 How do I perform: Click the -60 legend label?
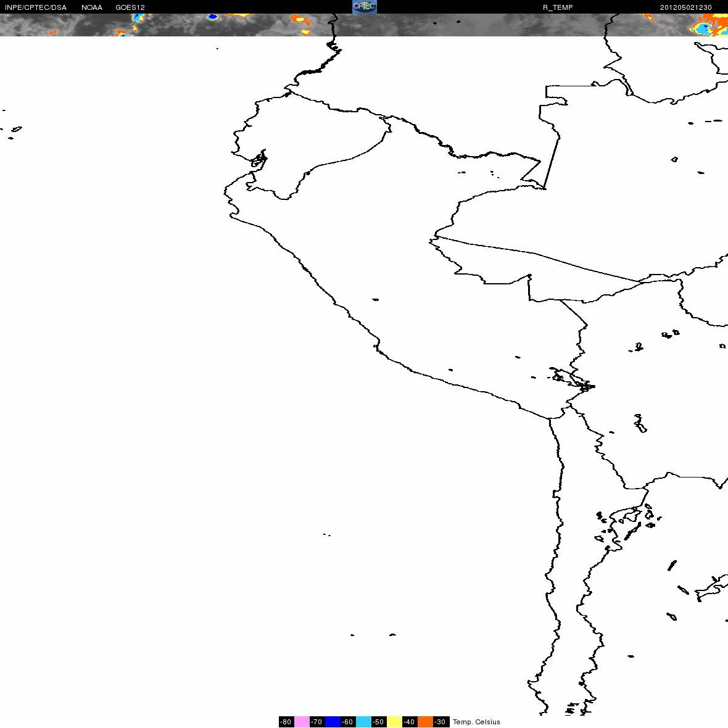[348, 722]
